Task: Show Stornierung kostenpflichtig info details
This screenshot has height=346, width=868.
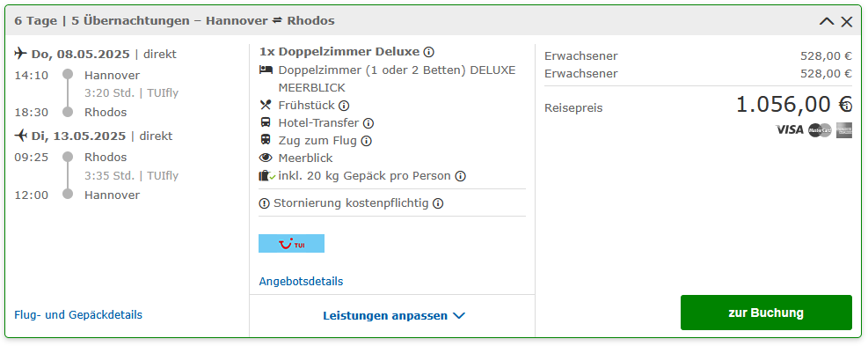Action: pos(438,203)
